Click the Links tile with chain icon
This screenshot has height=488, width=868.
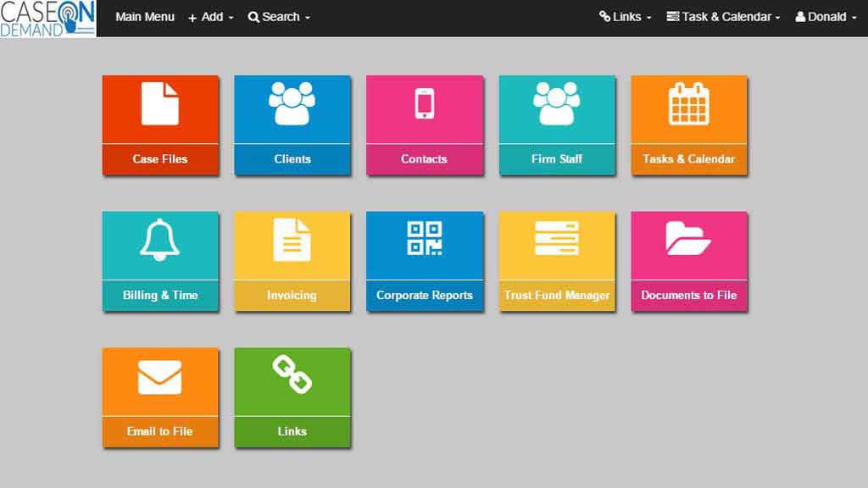pyautogui.click(x=292, y=396)
